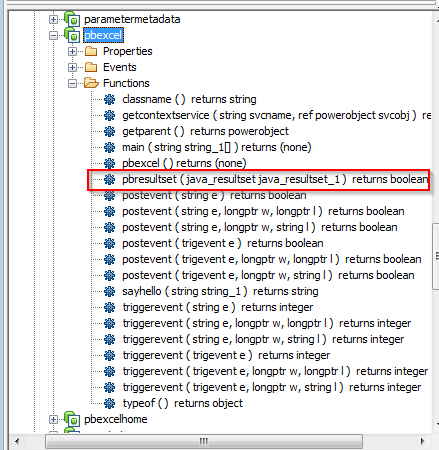439x450 pixels.
Task: Click the getparent function gear icon
Action: (109, 131)
